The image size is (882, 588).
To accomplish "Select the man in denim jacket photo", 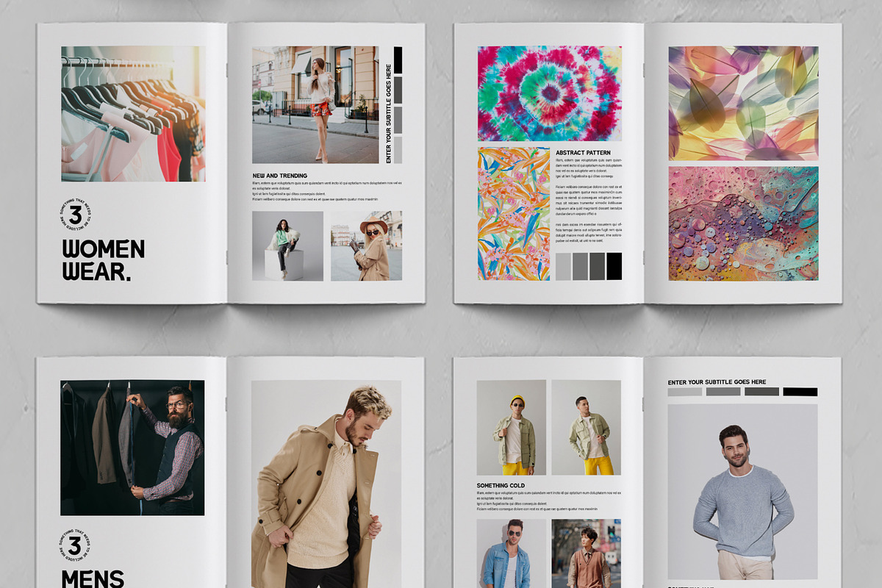I will [x=511, y=553].
